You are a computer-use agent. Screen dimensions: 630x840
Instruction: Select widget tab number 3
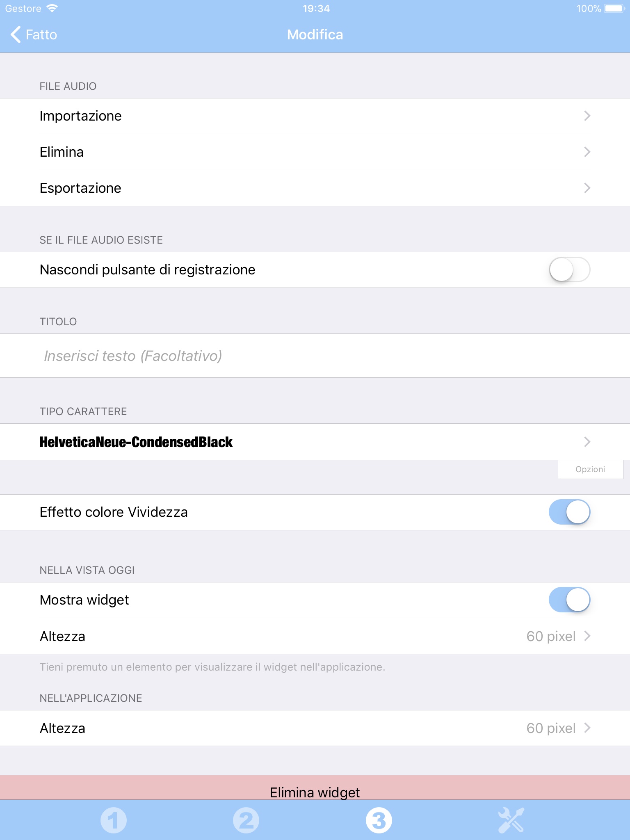click(x=379, y=820)
